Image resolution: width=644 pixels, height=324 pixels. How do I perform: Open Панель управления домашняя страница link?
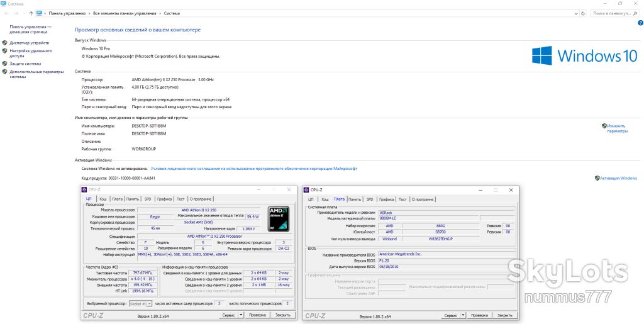point(30,29)
